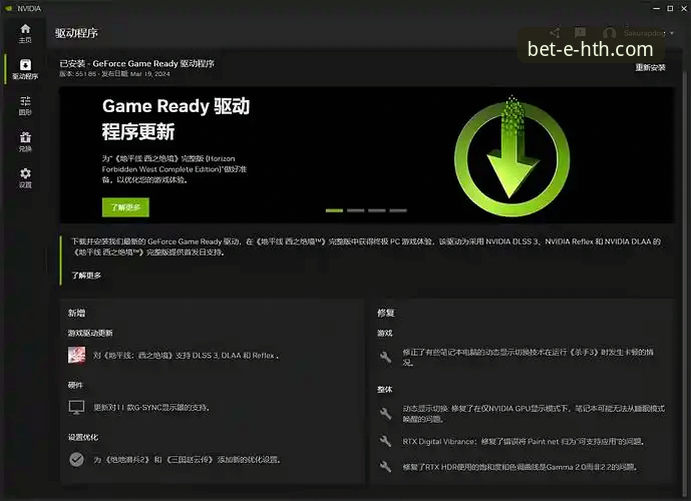Click the share icon in header

tap(555, 33)
